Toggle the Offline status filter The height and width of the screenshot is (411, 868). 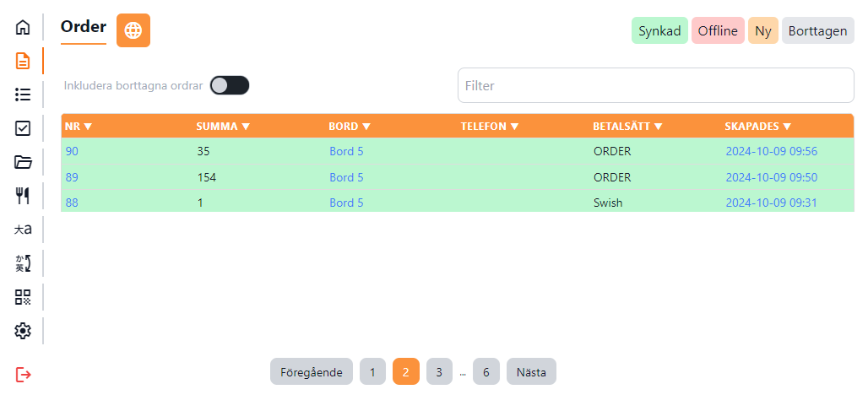718,30
